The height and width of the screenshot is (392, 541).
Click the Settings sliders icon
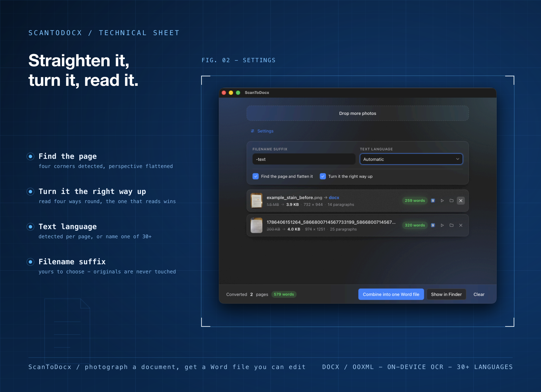(253, 131)
